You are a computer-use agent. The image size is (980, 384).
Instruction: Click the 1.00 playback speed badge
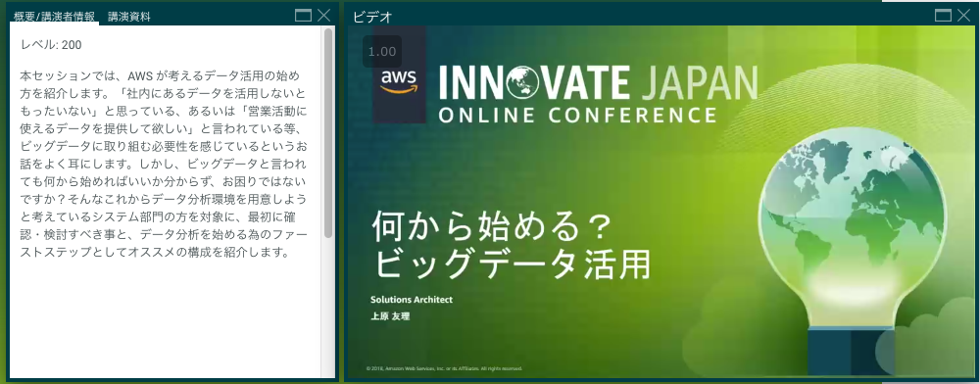pyautogui.click(x=382, y=52)
